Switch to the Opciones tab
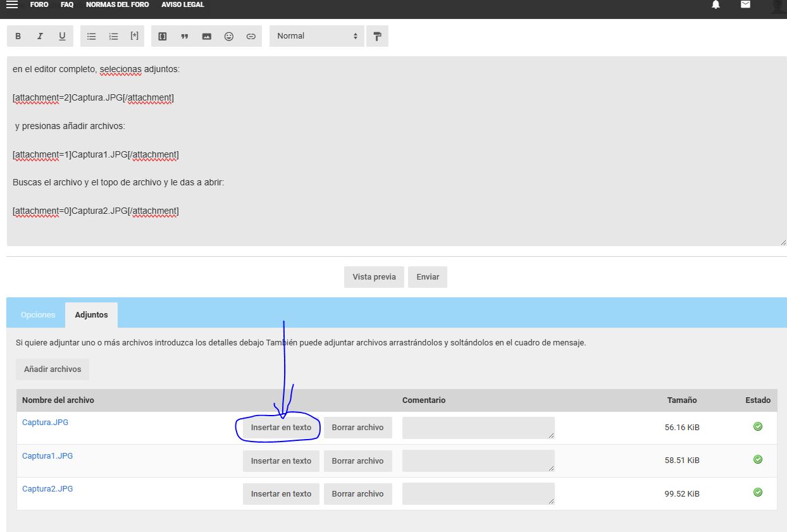The height and width of the screenshot is (532, 787). (38, 315)
